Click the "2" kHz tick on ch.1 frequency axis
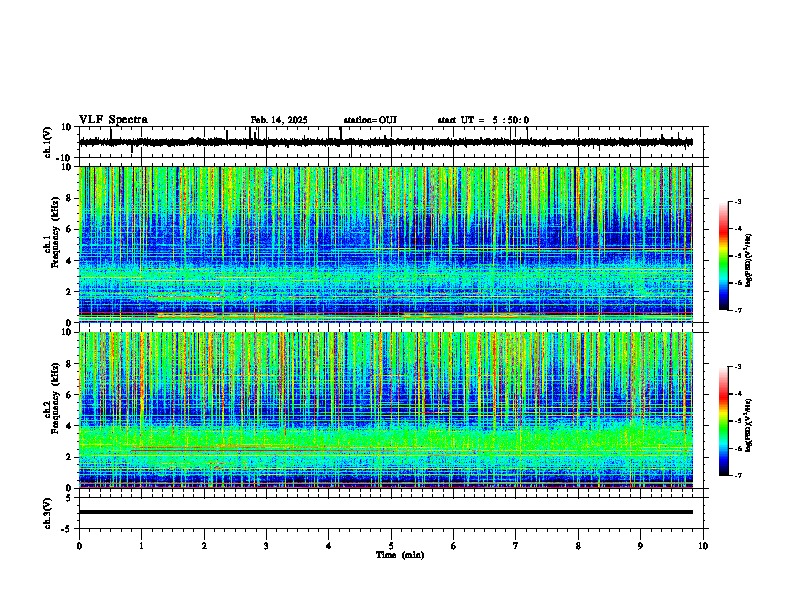 (70, 292)
